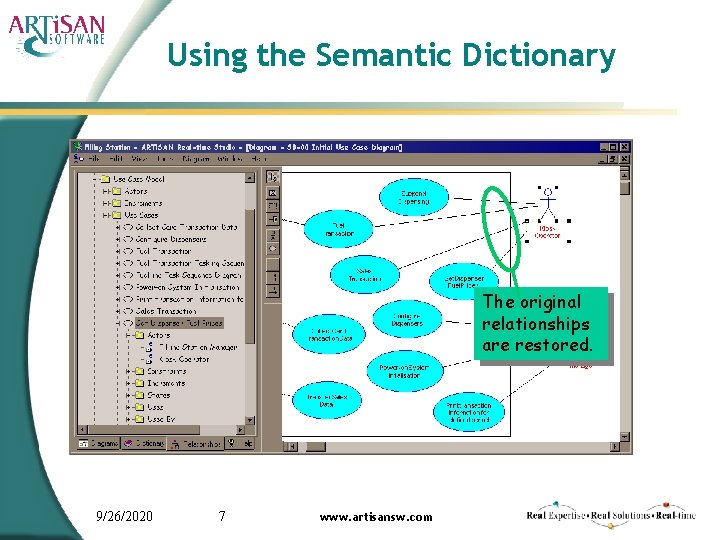This screenshot has width=720, height=540.
Task: Select Fuel Transaction Tasking Sequence item
Action: [190, 263]
